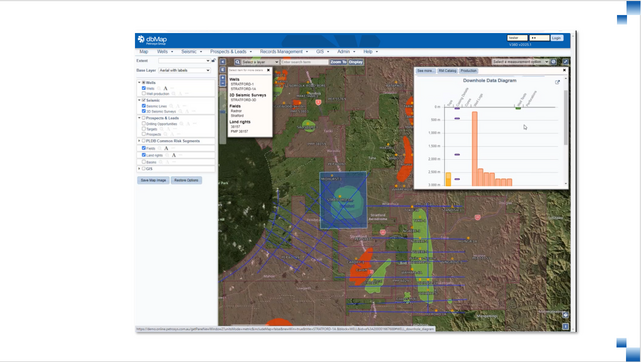Click the Zoom To button
Screen dimensions: 641x362
[338, 62]
